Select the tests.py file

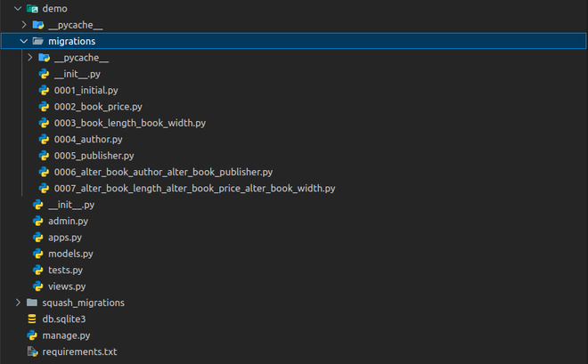coord(66,270)
